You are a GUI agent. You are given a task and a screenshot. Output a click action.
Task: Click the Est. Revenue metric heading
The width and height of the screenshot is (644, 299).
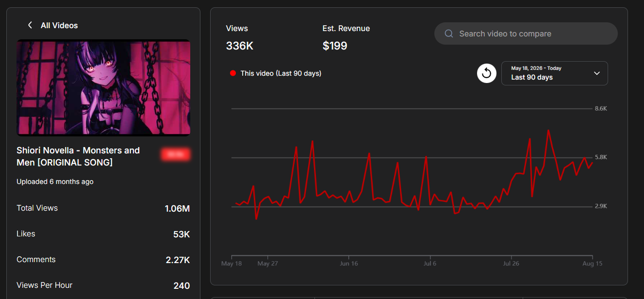346,29
